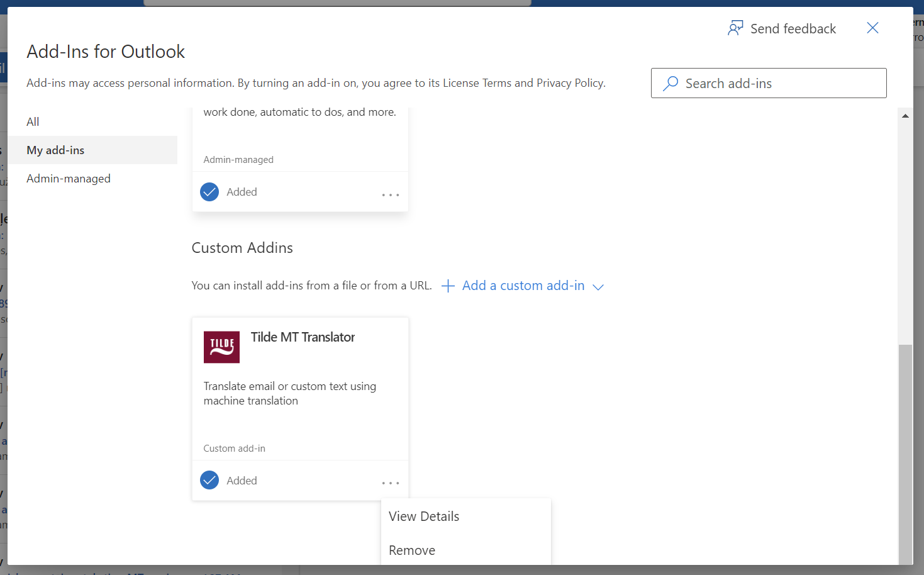Select the My add-ins category
This screenshot has height=575, width=924.
click(x=92, y=150)
